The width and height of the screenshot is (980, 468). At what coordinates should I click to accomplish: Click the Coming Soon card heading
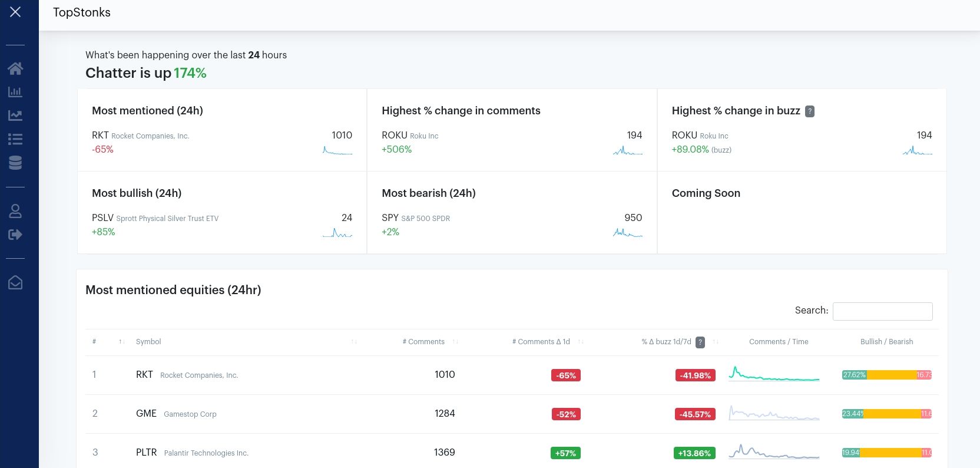pos(706,193)
